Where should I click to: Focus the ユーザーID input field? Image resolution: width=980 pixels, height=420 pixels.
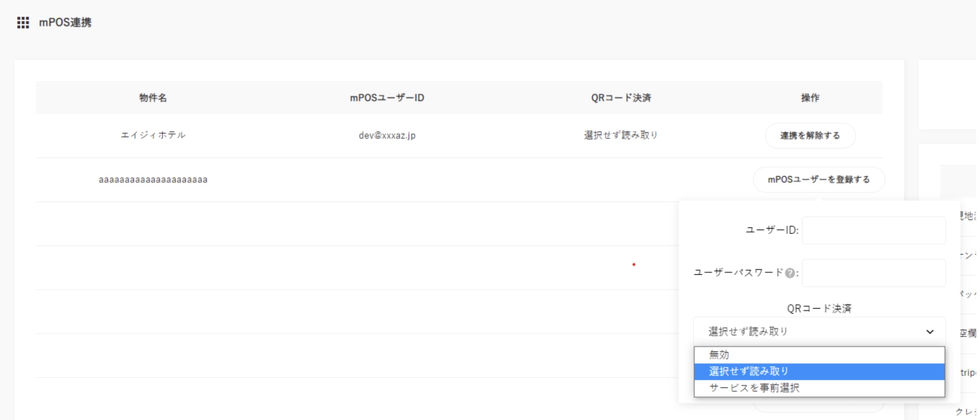pyautogui.click(x=873, y=230)
